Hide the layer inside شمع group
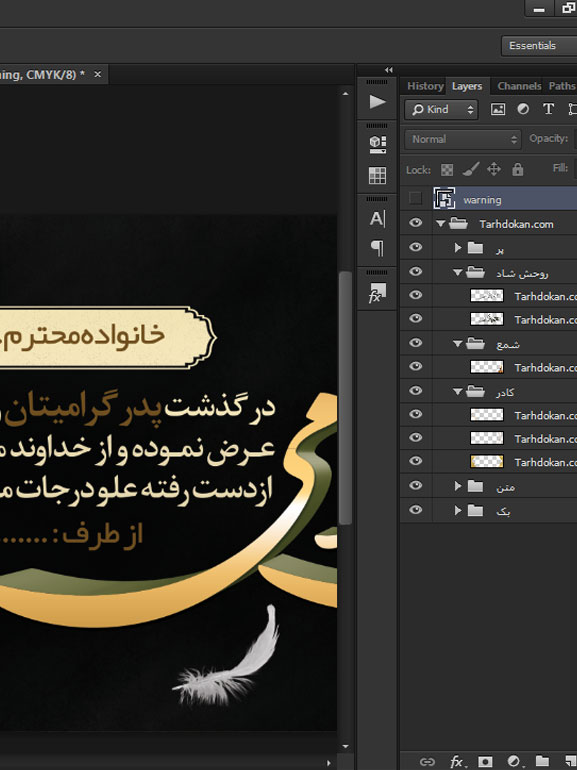This screenshot has height=770, width=577. click(415, 366)
